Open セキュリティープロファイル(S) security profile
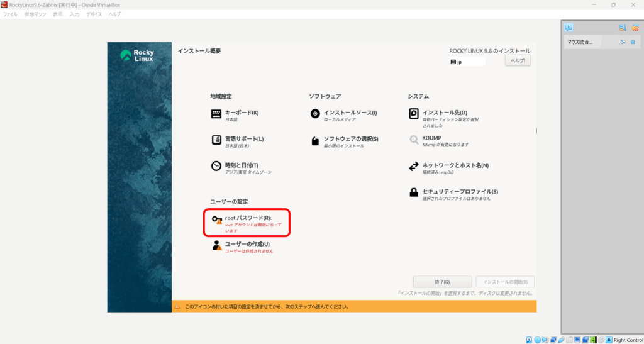Image resolution: width=644 pixels, height=344 pixels. point(453,194)
